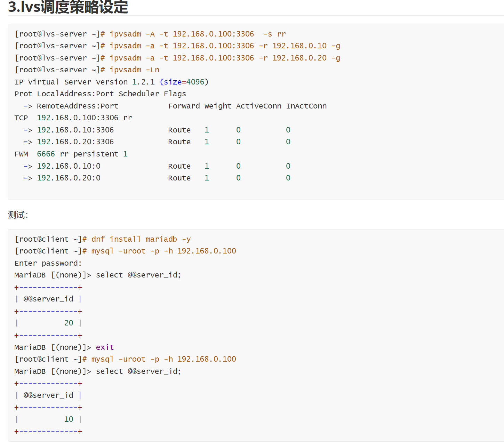Click the server_id result value "10"
504x443 pixels.
coord(69,419)
